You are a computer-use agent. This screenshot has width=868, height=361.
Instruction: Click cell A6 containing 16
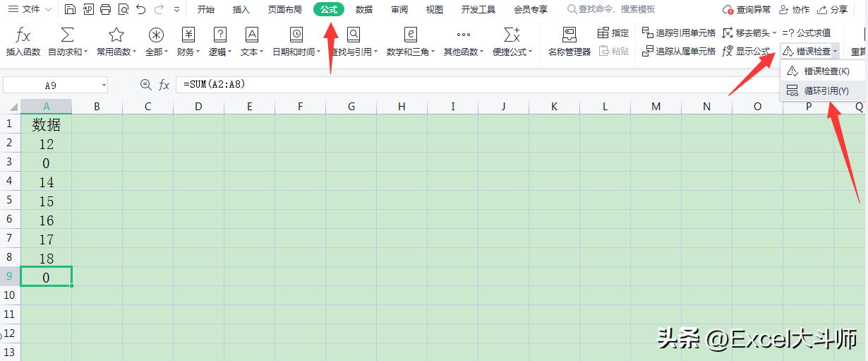coord(46,220)
